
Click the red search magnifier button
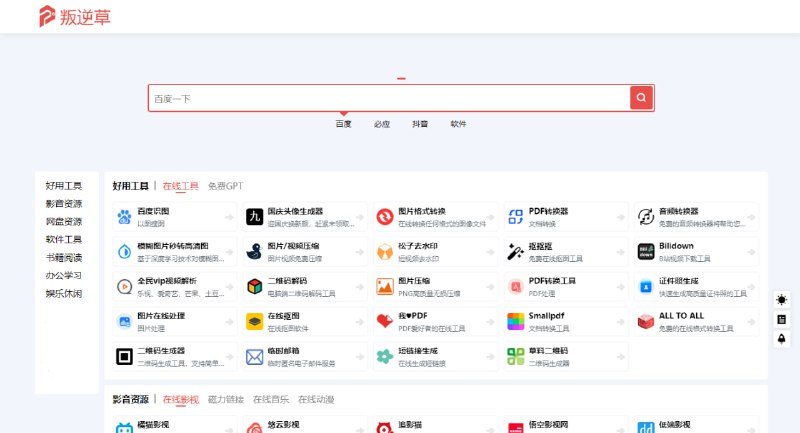[x=641, y=97]
